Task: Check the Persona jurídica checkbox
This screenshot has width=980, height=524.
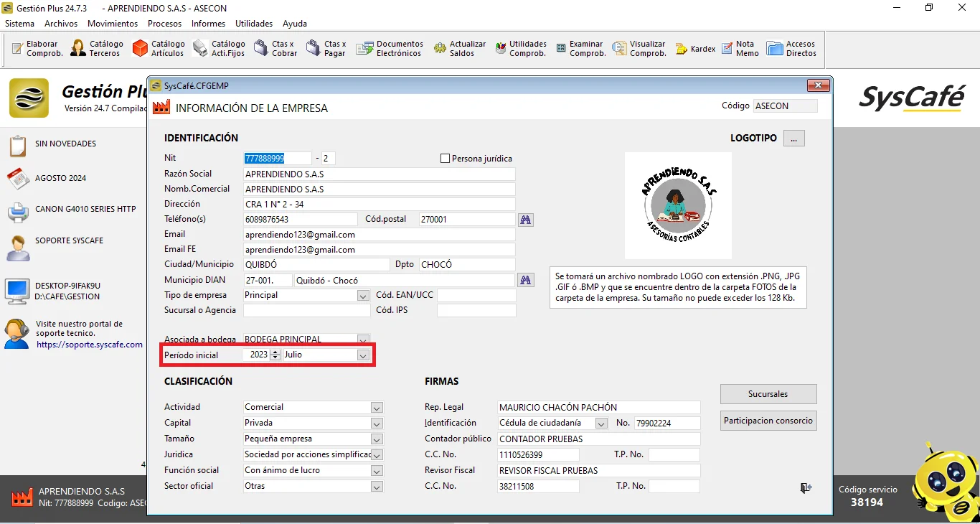Action: tap(445, 159)
